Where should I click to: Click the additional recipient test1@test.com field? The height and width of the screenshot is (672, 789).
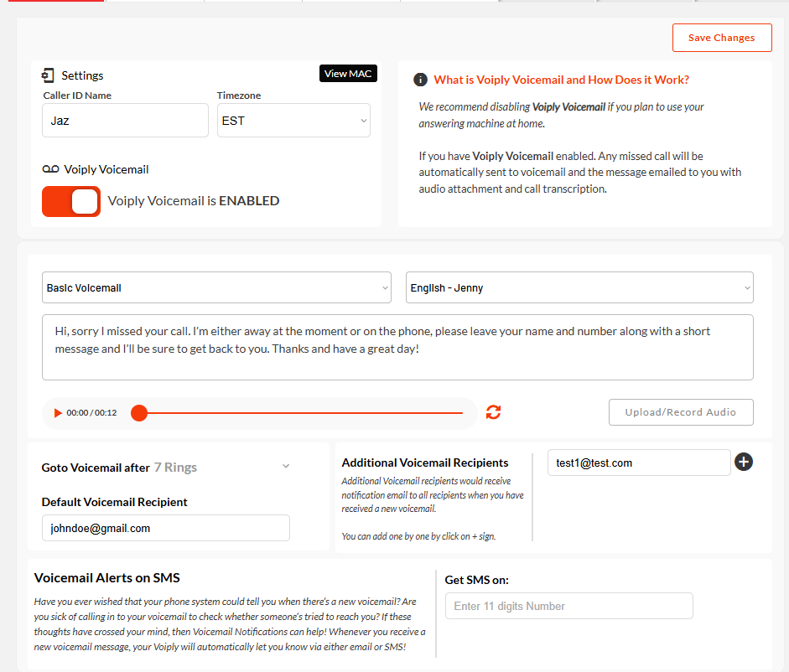pos(639,463)
